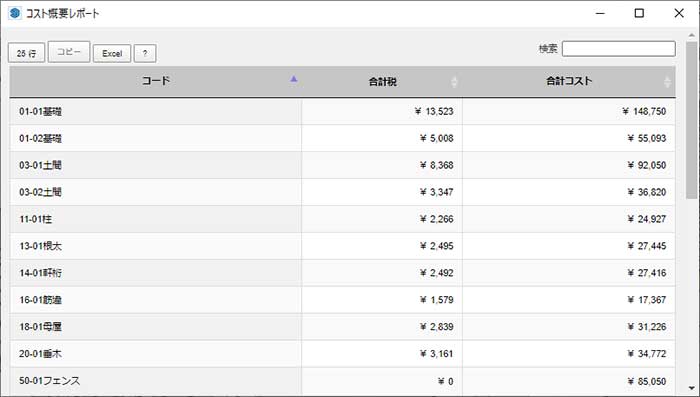Screen dimensions: 700x397
Task: Click the 合計税 column header label
Action: tap(383, 82)
